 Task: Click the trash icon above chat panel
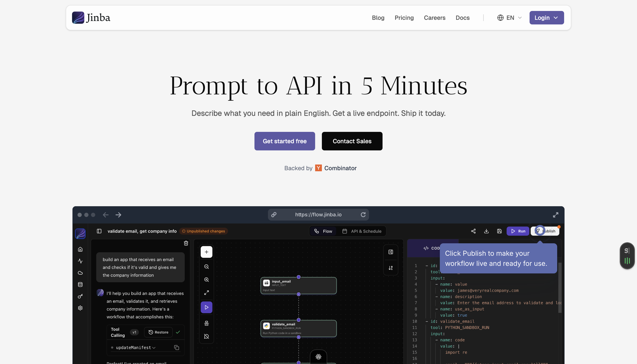tap(186, 243)
